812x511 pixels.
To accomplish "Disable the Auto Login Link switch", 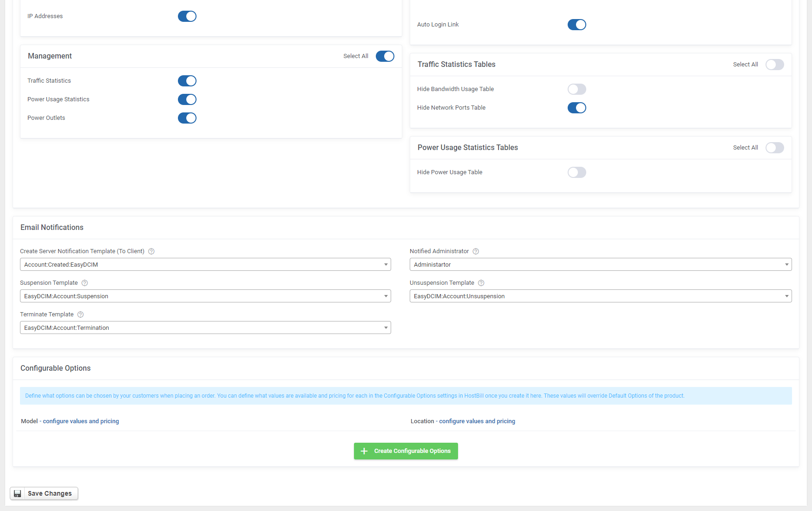I will click(577, 25).
